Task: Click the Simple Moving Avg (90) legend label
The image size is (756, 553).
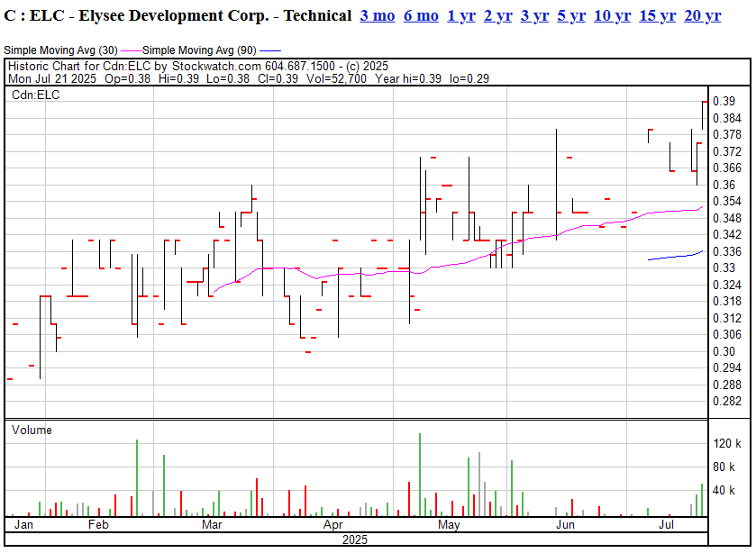Action: (x=200, y=50)
